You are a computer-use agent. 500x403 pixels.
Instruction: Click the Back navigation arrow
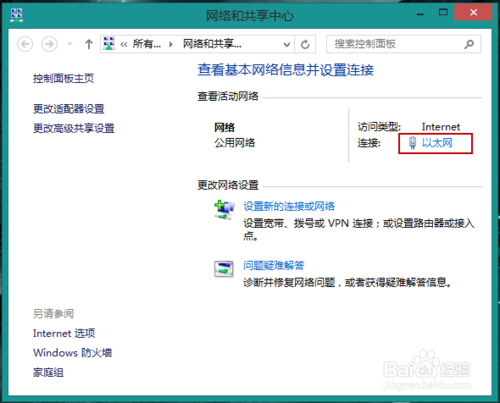point(25,44)
